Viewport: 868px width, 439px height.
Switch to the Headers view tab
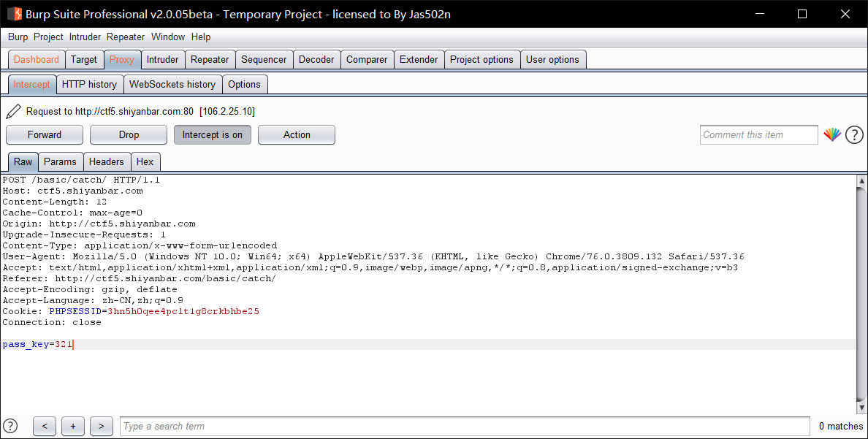coord(106,161)
